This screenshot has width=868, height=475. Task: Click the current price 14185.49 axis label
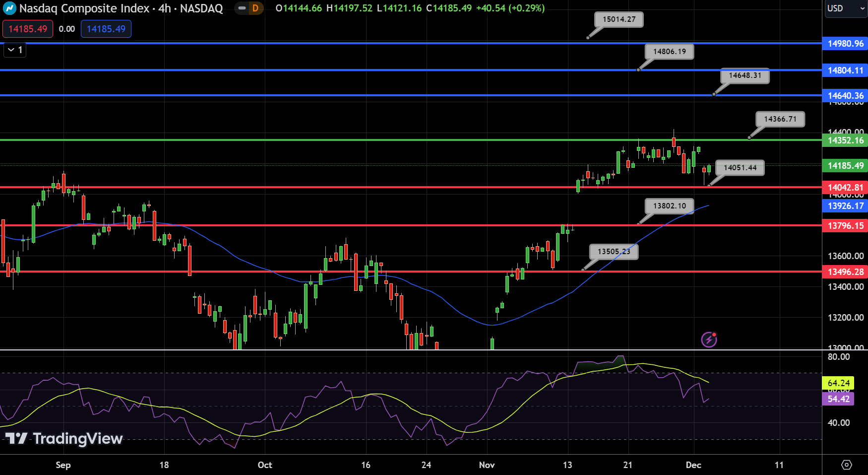[845, 166]
